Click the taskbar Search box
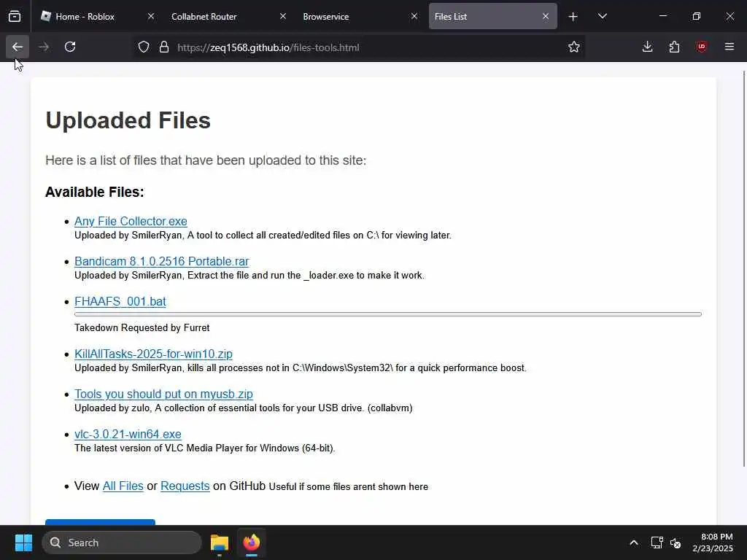Image resolution: width=747 pixels, height=560 pixels. pyautogui.click(x=122, y=542)
